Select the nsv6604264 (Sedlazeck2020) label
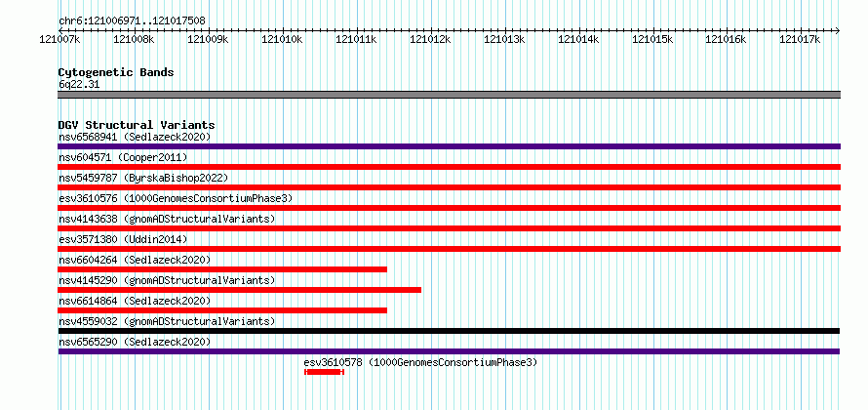This screenshot has height=410, width=868. click(x=135, y=260)
